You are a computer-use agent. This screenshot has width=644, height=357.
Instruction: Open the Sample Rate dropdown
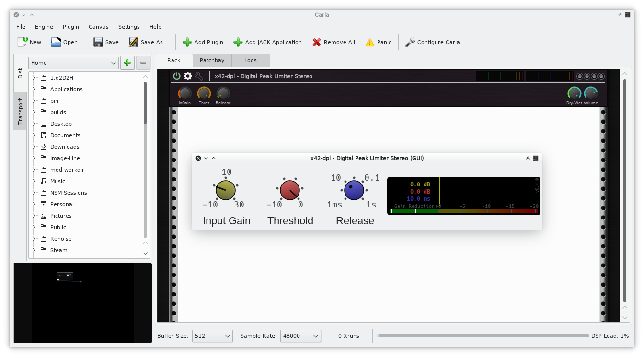click(x=300, y=336)
